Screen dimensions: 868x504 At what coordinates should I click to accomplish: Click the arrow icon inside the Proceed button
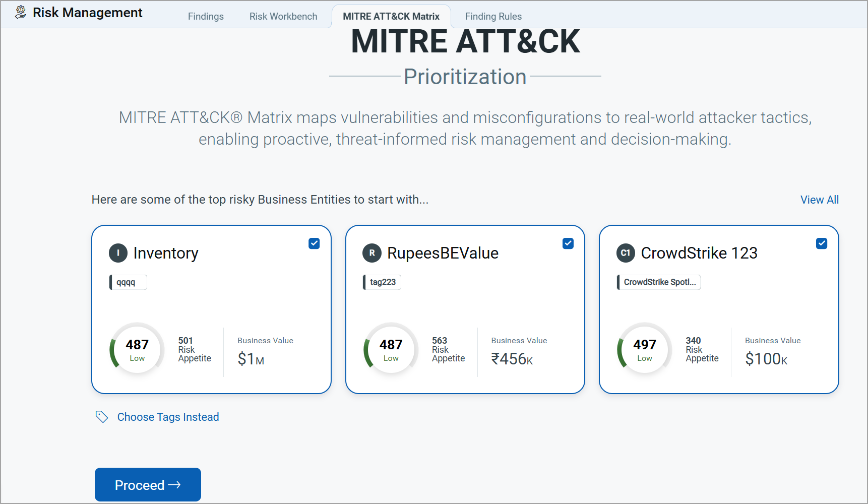coord(175,484)
